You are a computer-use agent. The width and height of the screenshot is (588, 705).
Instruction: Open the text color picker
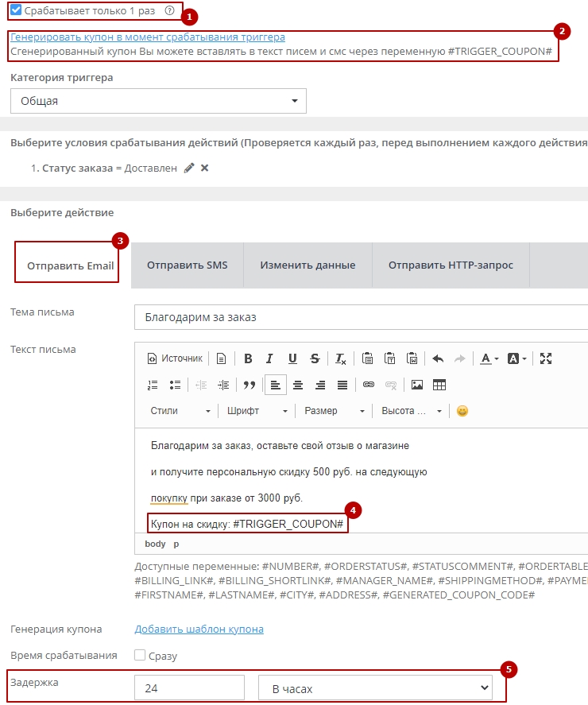tap(488, 358)
